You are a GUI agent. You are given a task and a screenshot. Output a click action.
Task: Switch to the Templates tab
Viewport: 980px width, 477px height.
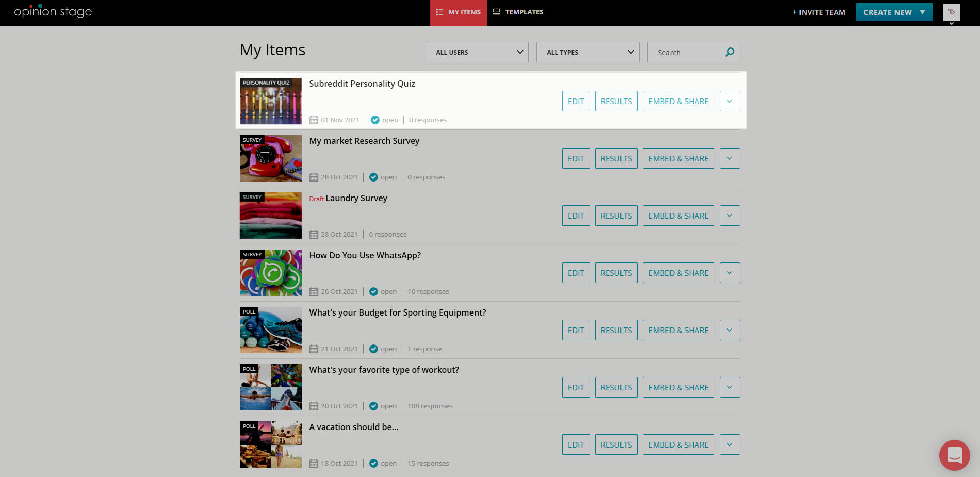coord(518,12)
